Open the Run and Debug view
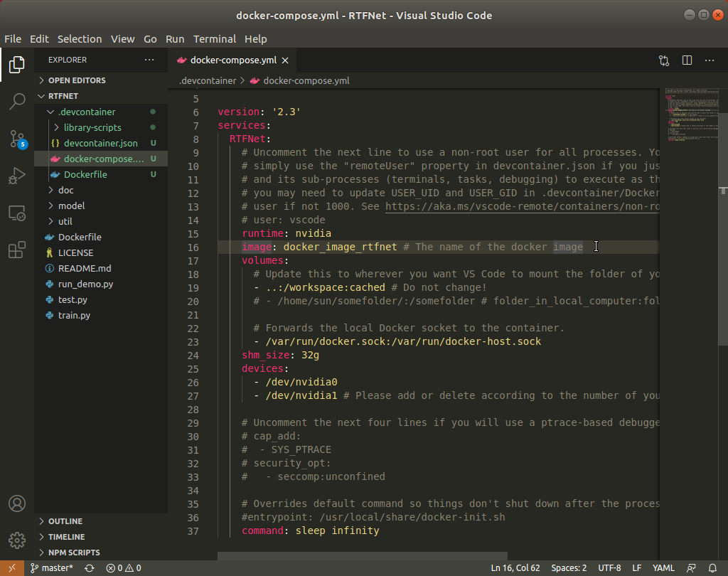This screenshot has width=728, height=576. pyautogui.click(x=17, y=176)
